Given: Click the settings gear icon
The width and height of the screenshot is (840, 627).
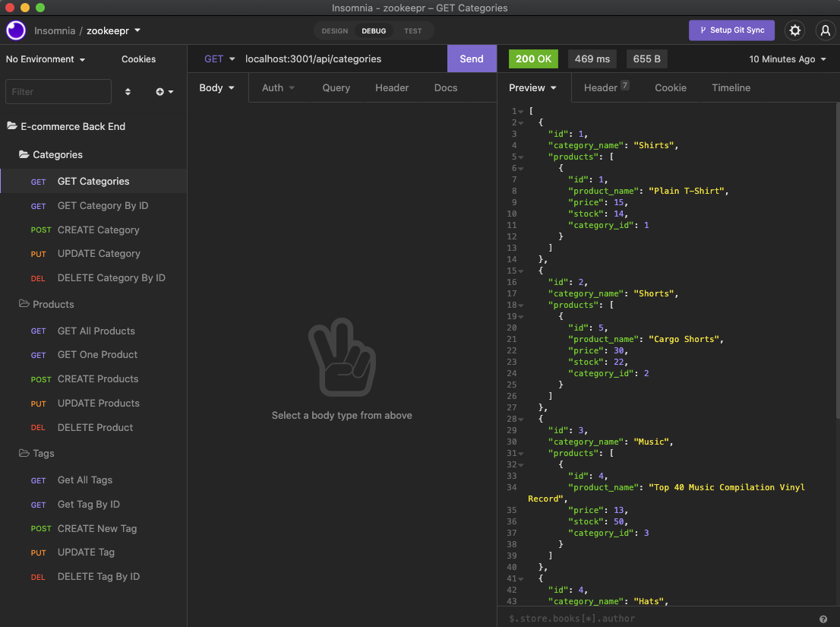Looking at the screenshot, I should (x=794, y=30).
